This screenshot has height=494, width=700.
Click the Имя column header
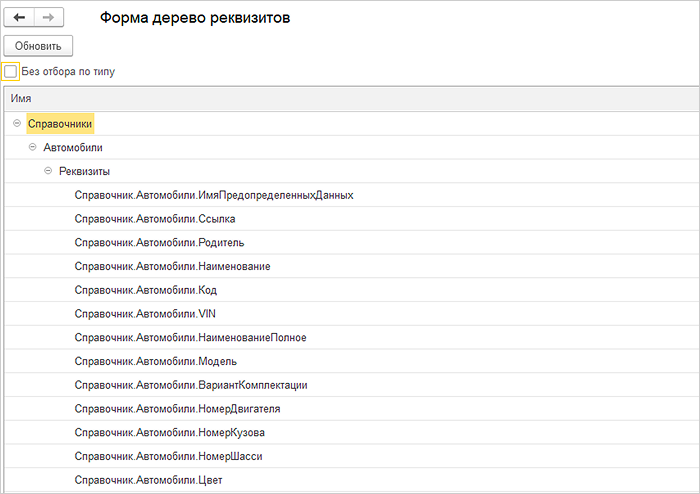(x=351, y=99)
